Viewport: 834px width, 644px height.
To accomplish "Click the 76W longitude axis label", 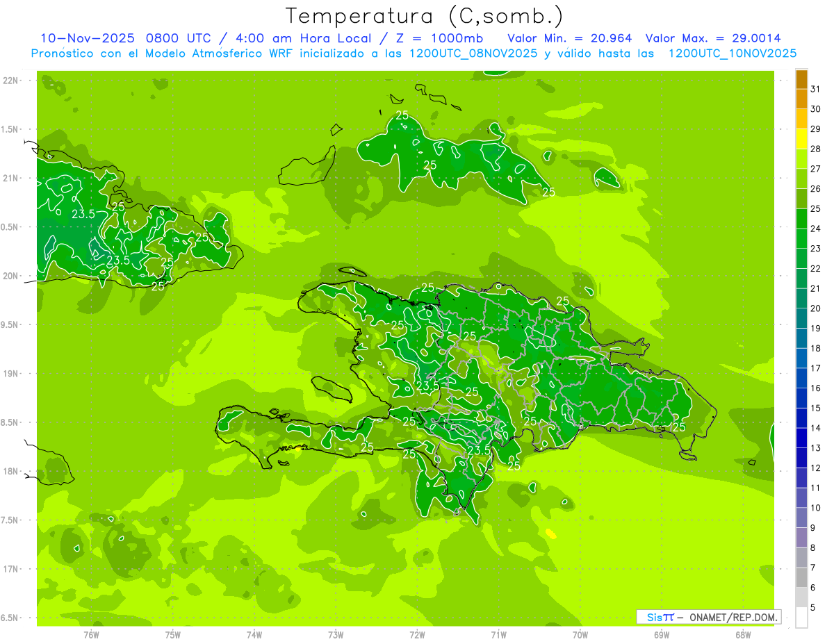I will 91,634.
